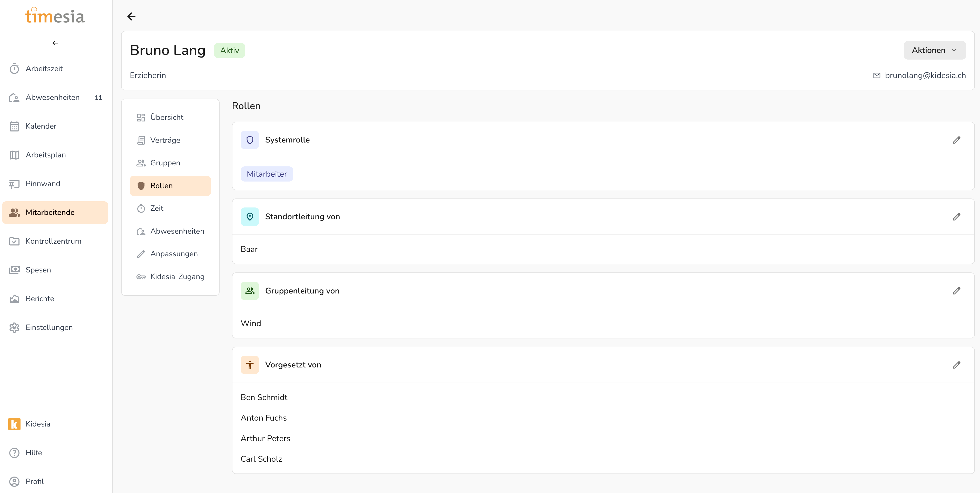
Task: Edit Standortleitung von assignments
Action: pos(956,217)
